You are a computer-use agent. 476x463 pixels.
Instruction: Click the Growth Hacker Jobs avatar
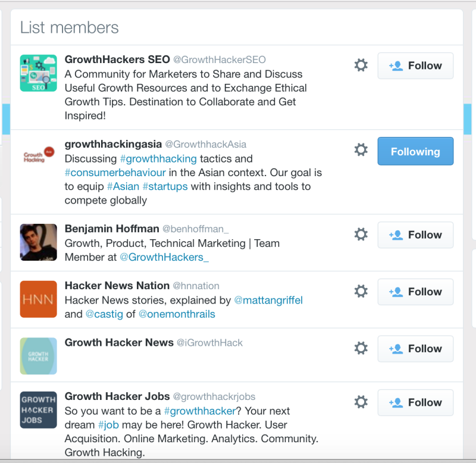coord(38,410)
